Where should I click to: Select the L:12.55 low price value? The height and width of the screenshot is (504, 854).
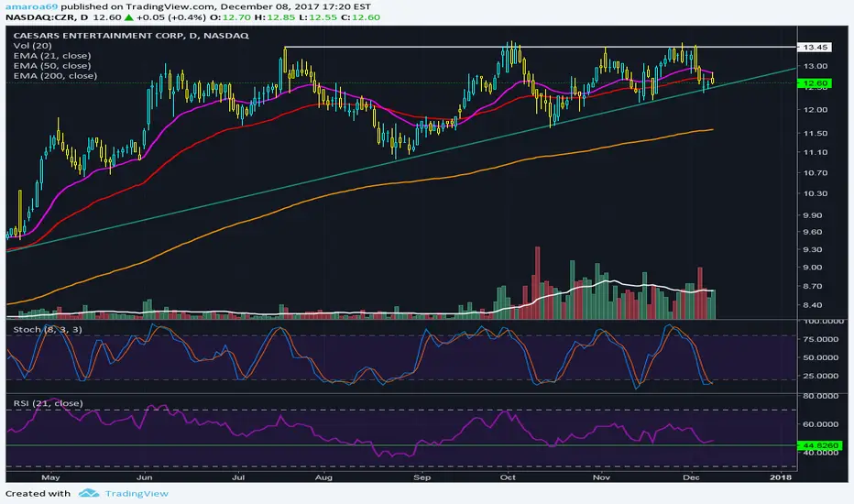tap(318, 17)
